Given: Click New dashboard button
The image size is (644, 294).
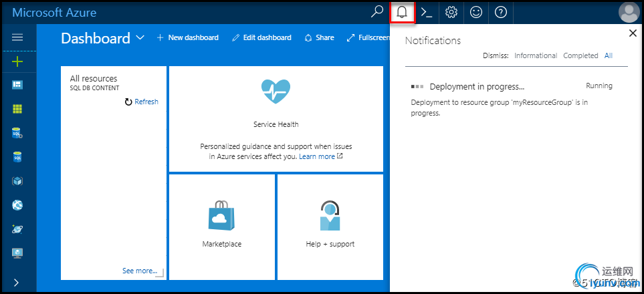Looking at the screenshot, I should point(188,38).
